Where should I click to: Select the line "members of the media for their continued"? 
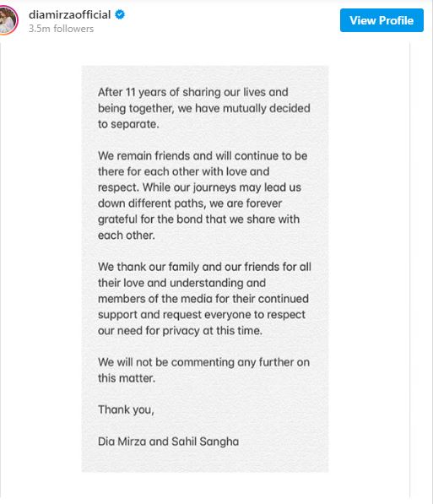click(203, 299)
